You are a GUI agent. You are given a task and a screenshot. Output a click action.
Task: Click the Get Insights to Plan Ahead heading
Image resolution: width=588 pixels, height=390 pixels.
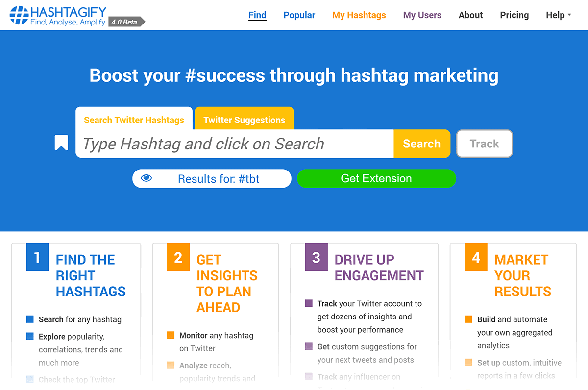[227, 283]
